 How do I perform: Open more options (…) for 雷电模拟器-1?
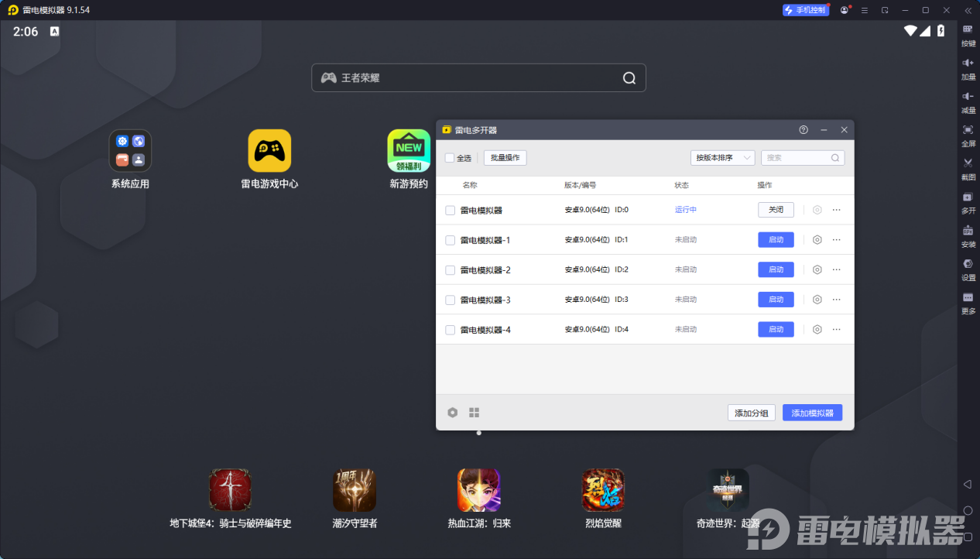[836, 240]
